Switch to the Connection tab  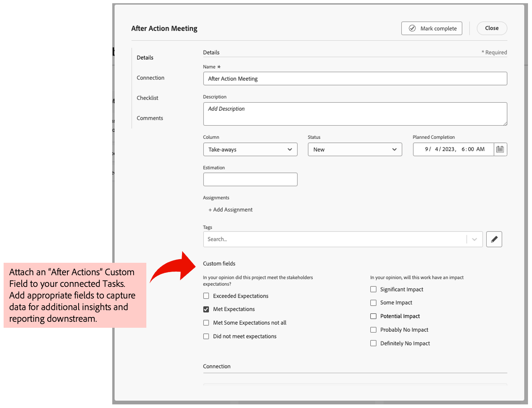pyautogui.click(x=150, y=77)
